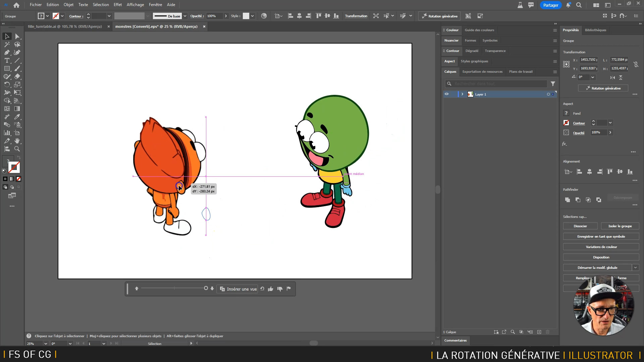This screenshot has height=362, width=644.
Task: Select the Rotate tool
Action: [x=7, y=84]
